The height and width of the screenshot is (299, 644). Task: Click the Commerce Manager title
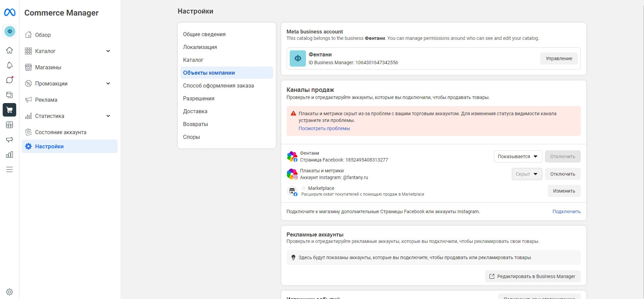point(62,13)
